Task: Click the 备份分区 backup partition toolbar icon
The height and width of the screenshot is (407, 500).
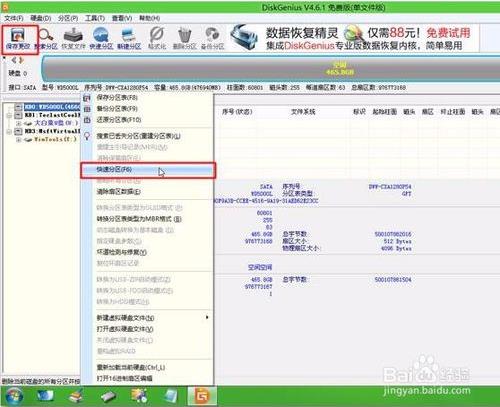Action: click(212, 39)
